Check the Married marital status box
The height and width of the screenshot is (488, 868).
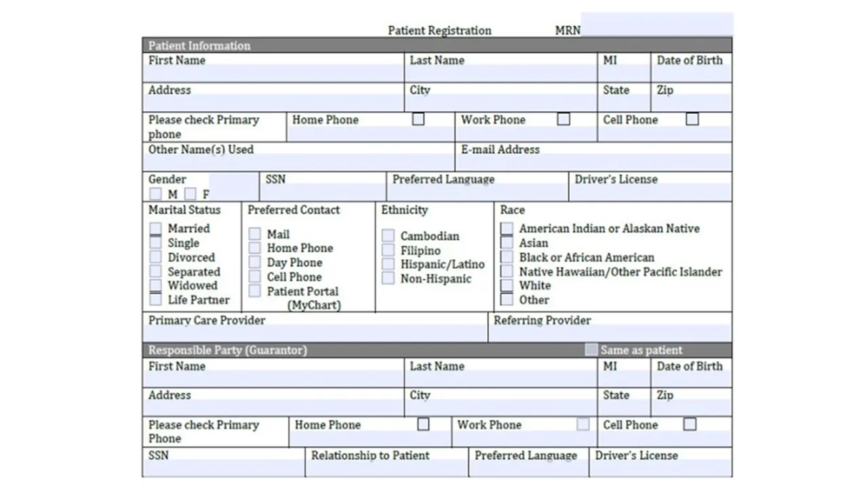(x=156, y=229)
